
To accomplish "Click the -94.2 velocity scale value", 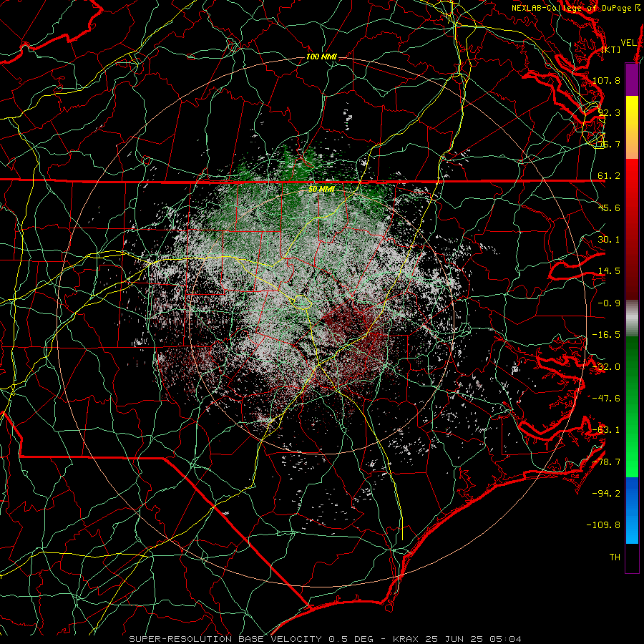I will pos(606,494).
